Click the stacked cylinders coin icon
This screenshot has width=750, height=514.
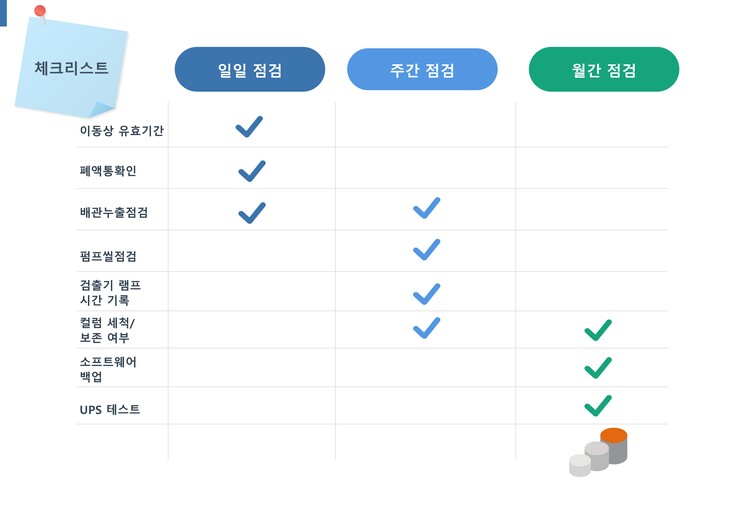pyautogui.click(x=598, y=453)
